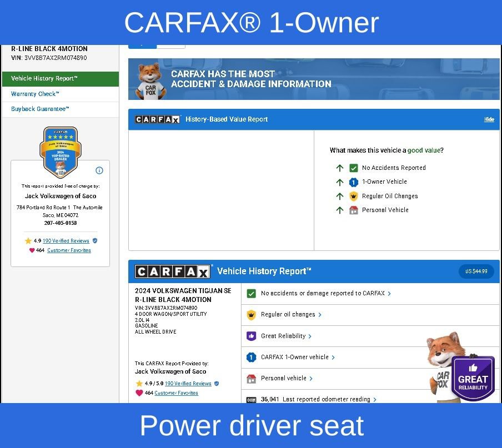The width and height of the screenshot is (502, 448).
Task: Click the Top-Rated Dealer badge
Action: coord(60,151)
